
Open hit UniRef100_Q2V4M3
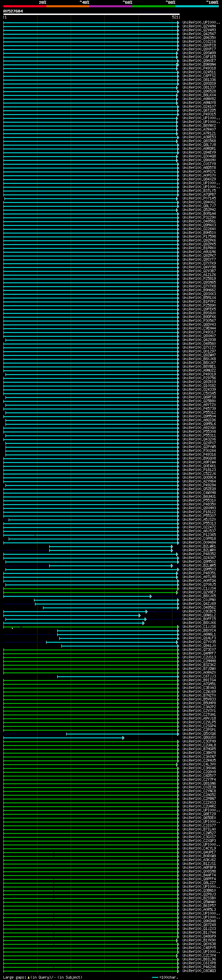pyautogui.click(x=199, y=30)
